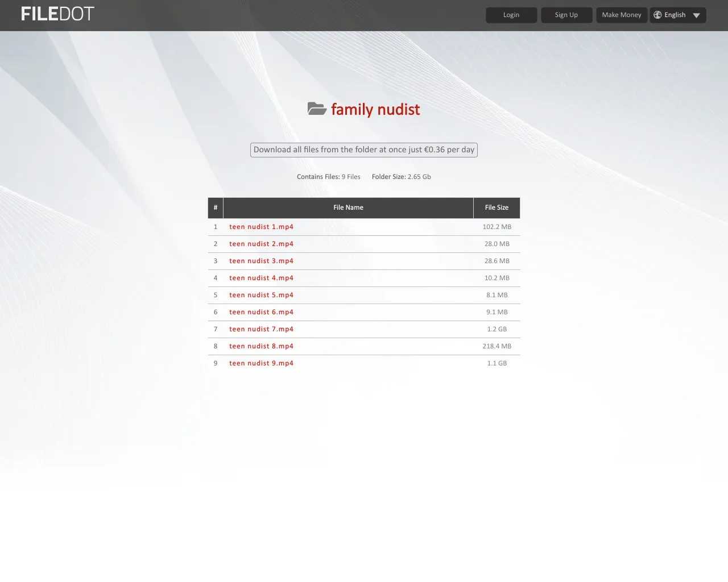728x582 pixels.
Task: Open the English language dropdown arrow
Action: click(x=696, y=15)
